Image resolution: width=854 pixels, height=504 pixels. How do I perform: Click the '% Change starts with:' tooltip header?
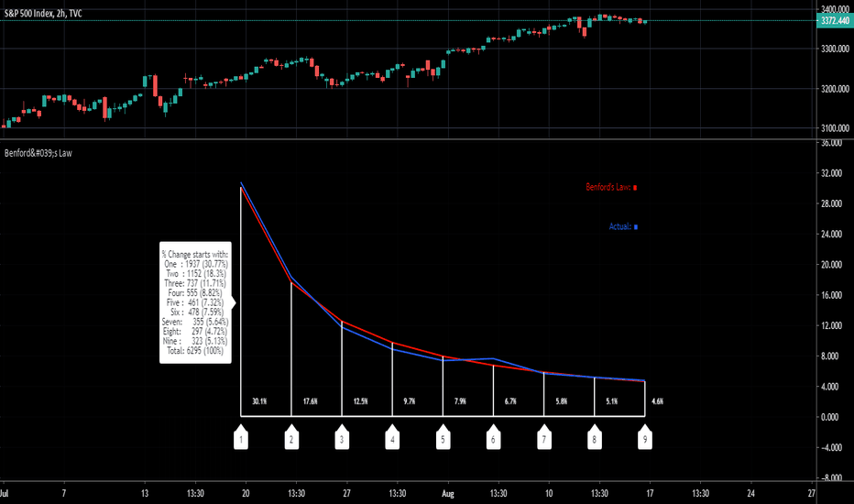click(195, 255)
